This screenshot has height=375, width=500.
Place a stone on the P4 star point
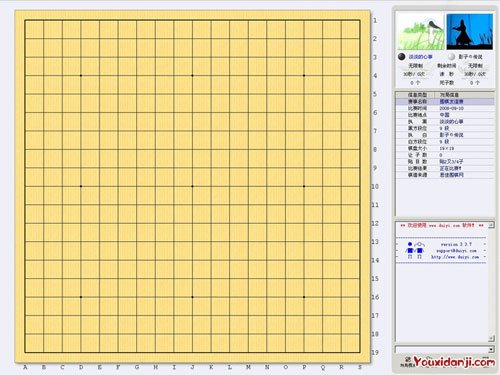click(304, 76)
